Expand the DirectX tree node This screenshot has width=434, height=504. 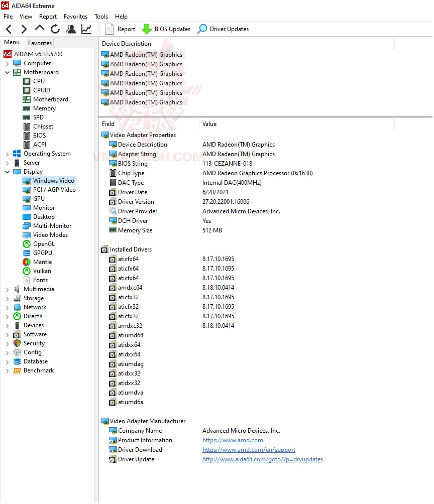coord(7,317)
